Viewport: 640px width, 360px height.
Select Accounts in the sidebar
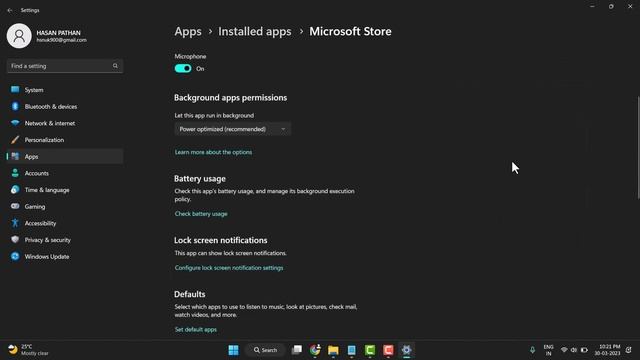tap(64, 173)
